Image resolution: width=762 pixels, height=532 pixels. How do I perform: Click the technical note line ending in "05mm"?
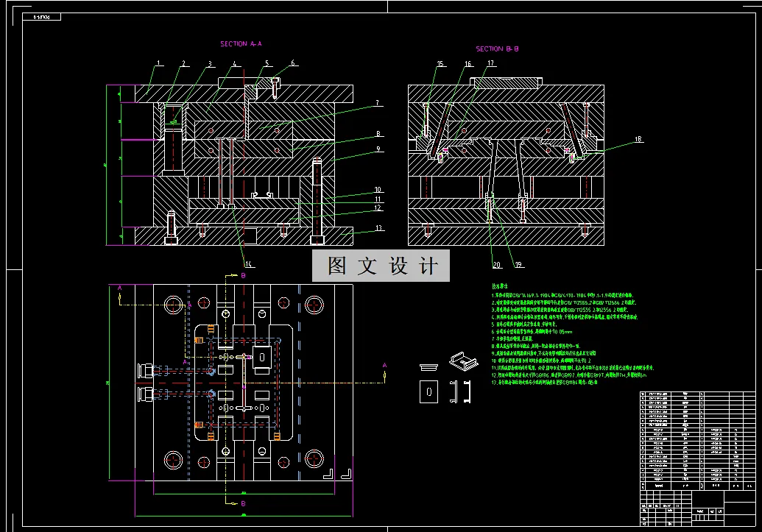tap(532, 332)
